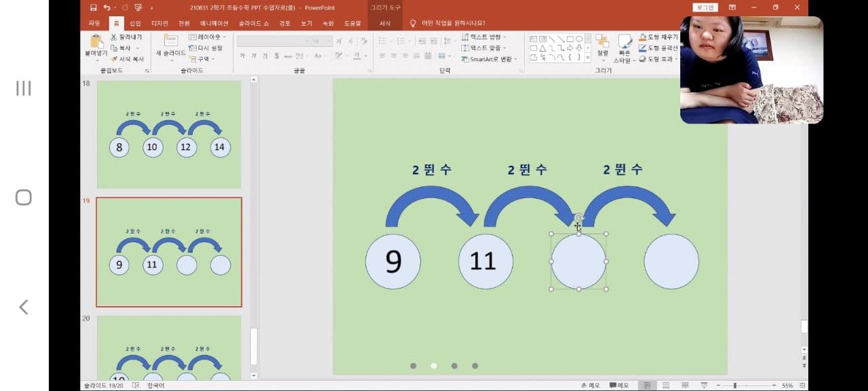Viewport: 868px width, 391px height.
Task: Click Android home navigation button
Action: tap(23, 198)
